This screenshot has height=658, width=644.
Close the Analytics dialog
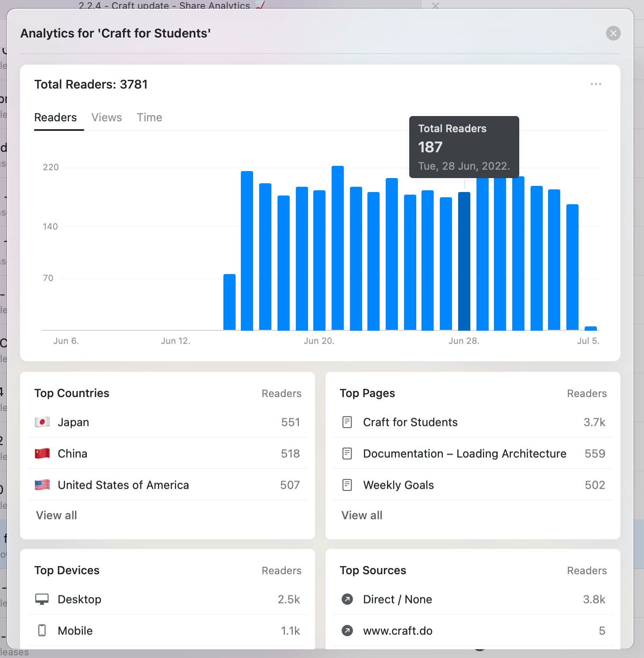pyautogui.click(x=613, y=33)
